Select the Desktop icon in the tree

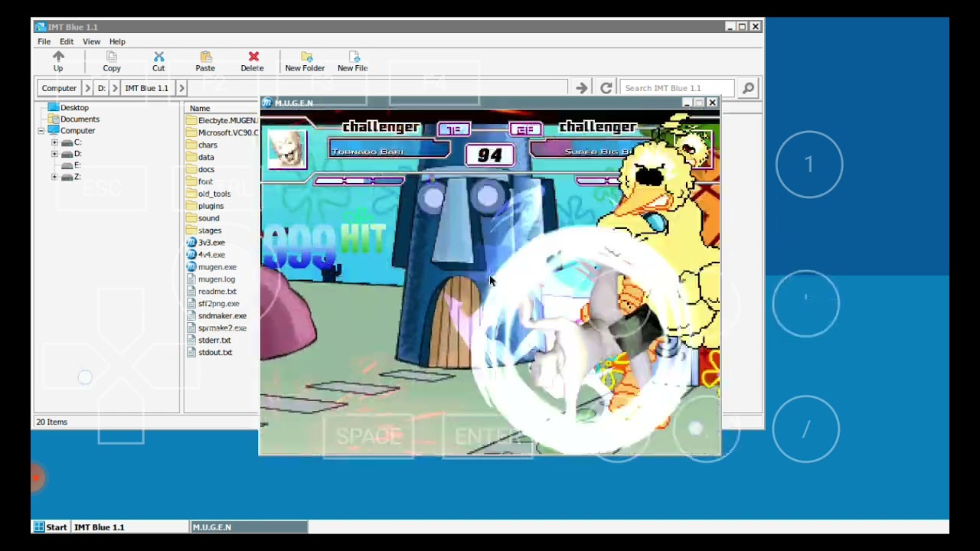coord(53,108)
